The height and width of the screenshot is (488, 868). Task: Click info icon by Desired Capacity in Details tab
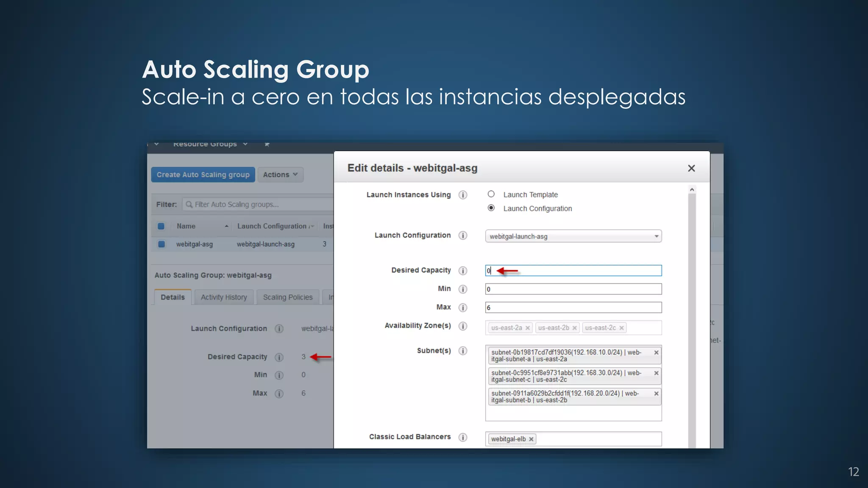[x=279, y=357]
